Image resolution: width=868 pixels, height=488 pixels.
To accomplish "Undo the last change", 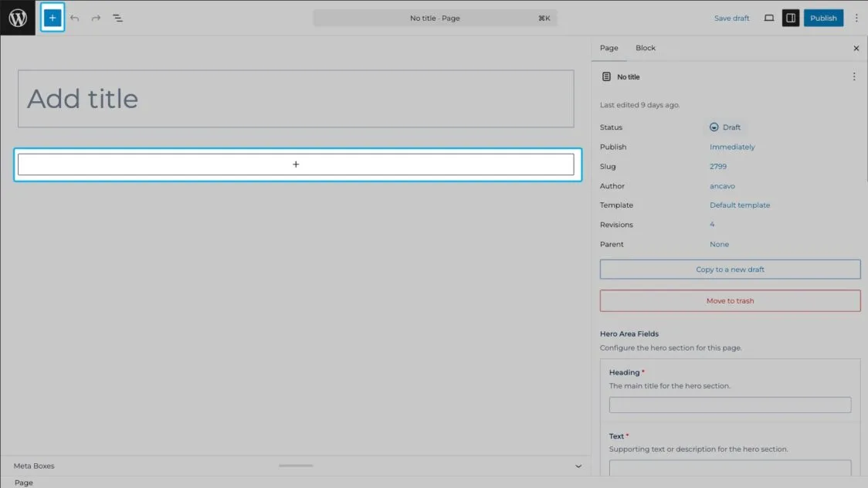I will pos(74,18).
